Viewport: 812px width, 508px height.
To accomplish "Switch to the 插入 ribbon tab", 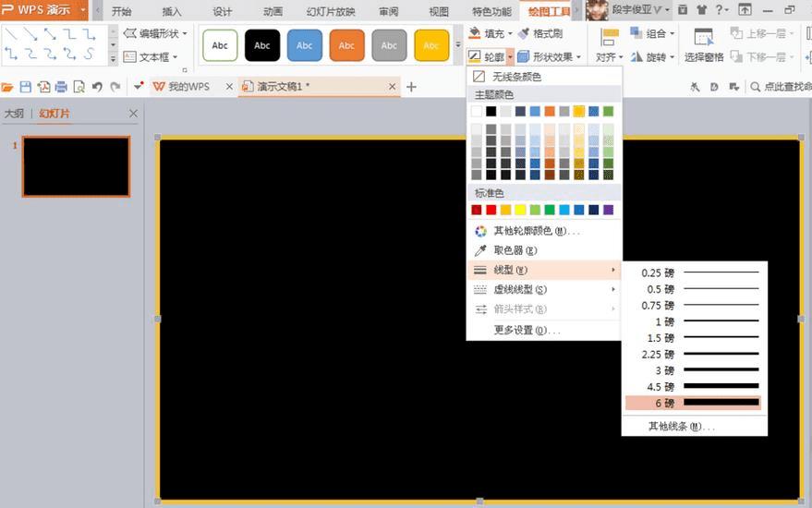I will click(172, 11).
